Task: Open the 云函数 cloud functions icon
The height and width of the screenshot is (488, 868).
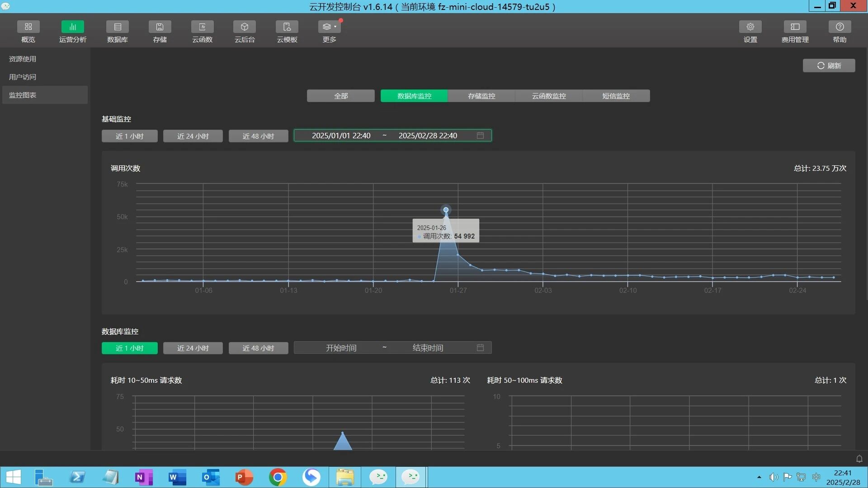Action: [x=202, y=27]
